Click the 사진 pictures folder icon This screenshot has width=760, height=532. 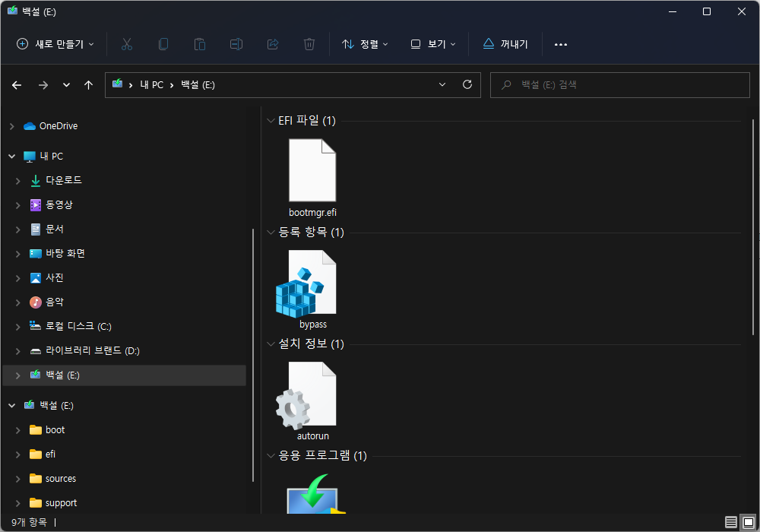click(36, 278)
